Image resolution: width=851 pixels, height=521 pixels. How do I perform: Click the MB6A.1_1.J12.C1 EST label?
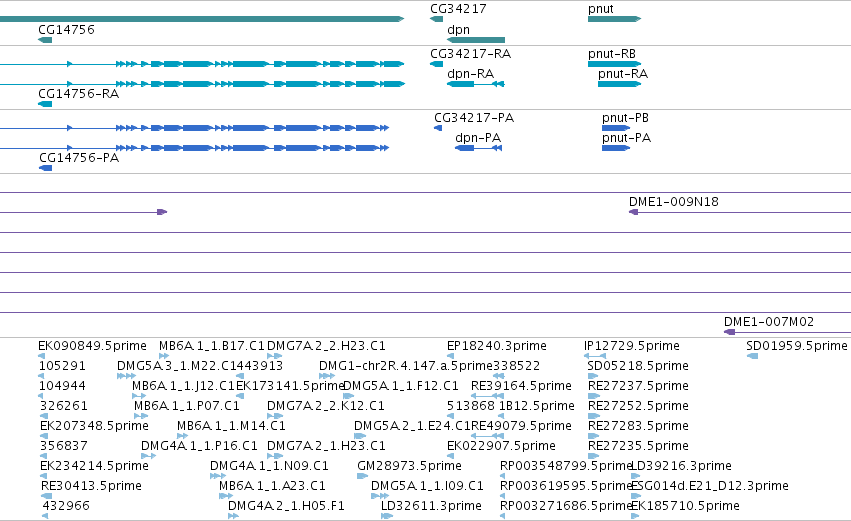tap(183, 385)
